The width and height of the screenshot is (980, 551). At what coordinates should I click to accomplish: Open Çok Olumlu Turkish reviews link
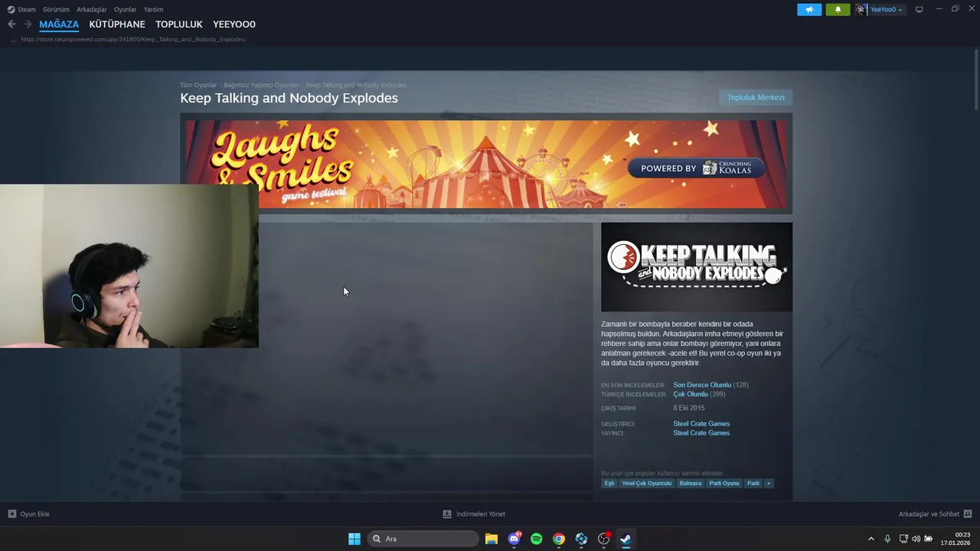pyautogui.click(x=691, y=394)
